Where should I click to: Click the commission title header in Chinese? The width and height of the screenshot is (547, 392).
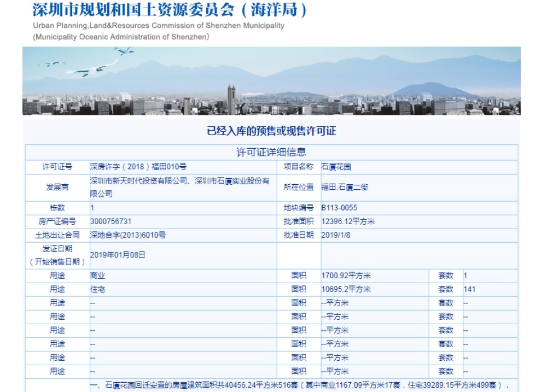(x=170, y=10)
